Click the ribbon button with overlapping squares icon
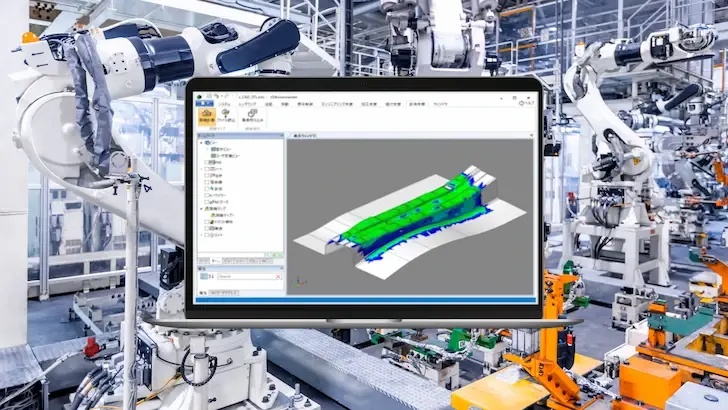Viewport: 728px width, 410px height. click(x=252, y=116)
